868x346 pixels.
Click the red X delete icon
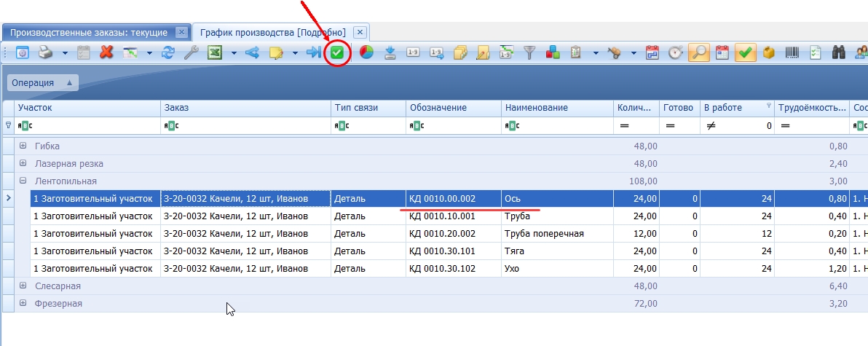coord(106,53)
